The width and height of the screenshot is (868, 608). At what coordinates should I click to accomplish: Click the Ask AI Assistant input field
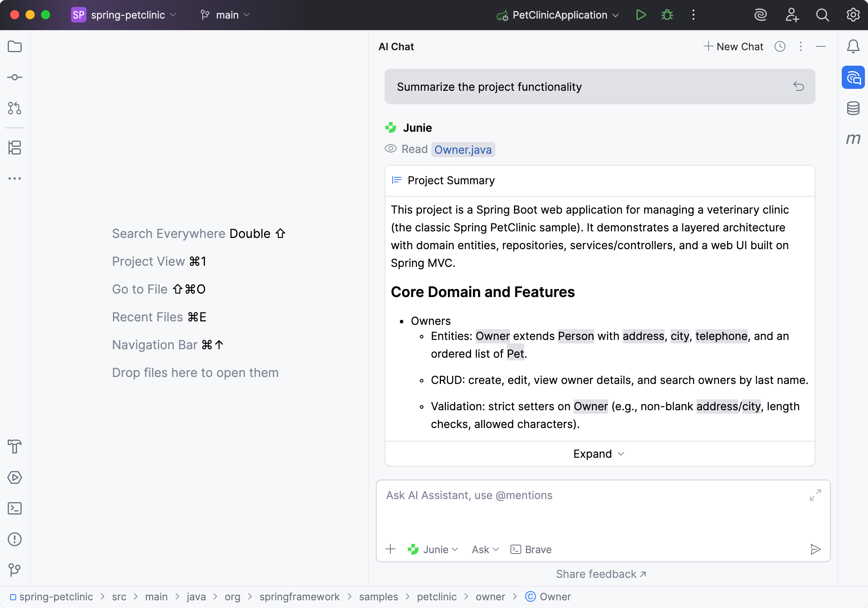click(595, 506)
